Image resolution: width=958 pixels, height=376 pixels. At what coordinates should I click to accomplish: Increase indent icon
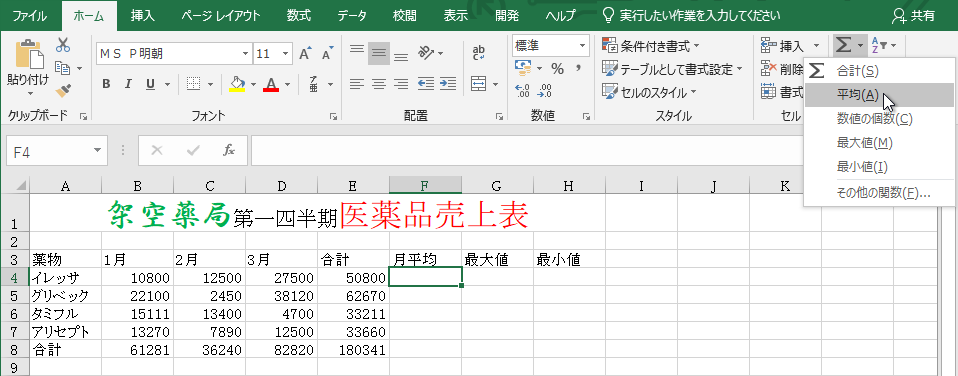pos(448,83)
